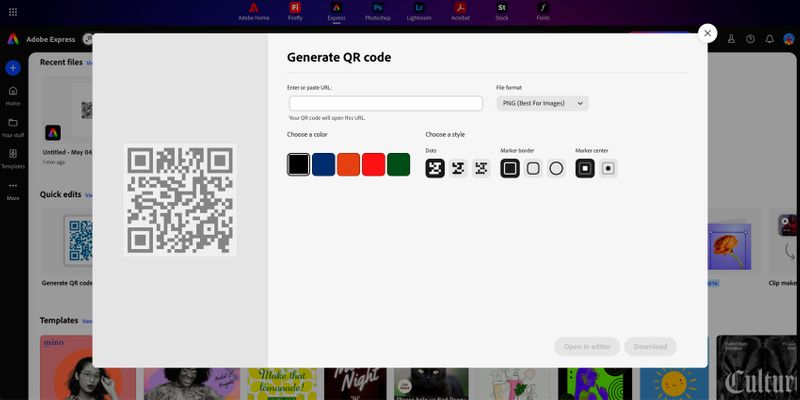
Task: Open the beaker labs icon
Action: 731,39
